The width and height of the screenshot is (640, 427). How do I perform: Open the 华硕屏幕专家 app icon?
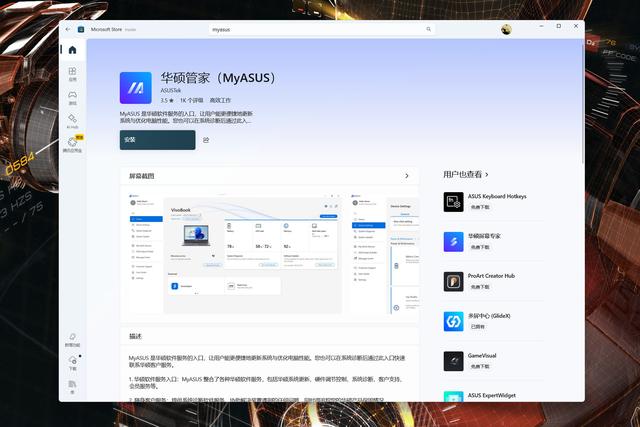coord(453,242)
